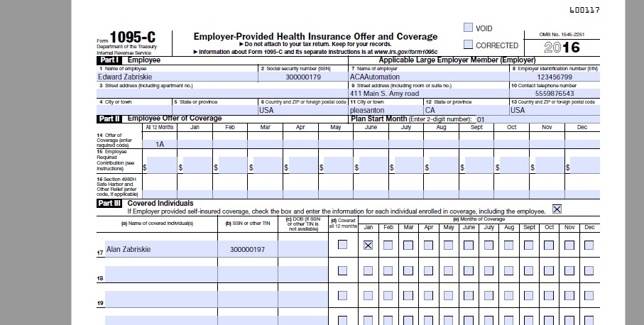Click employer street address '411 Main S. Amy road'
This screenshot has height=325, width=644.
(x=429, y=93)
